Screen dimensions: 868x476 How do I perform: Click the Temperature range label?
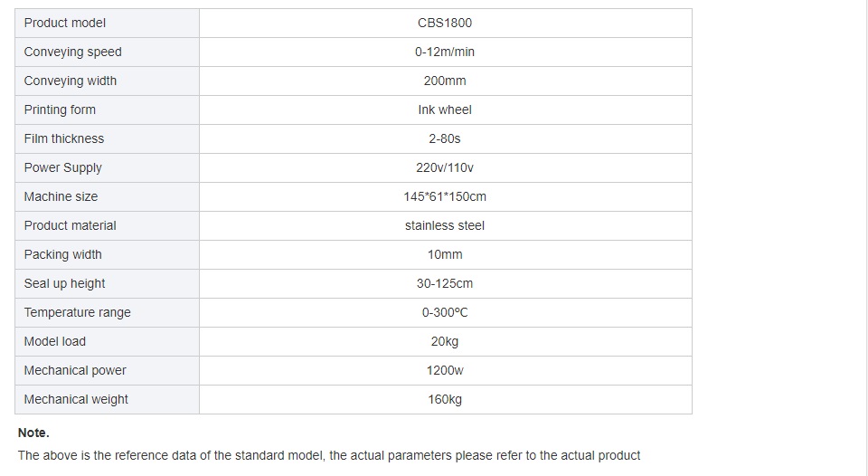coord(77,312)
